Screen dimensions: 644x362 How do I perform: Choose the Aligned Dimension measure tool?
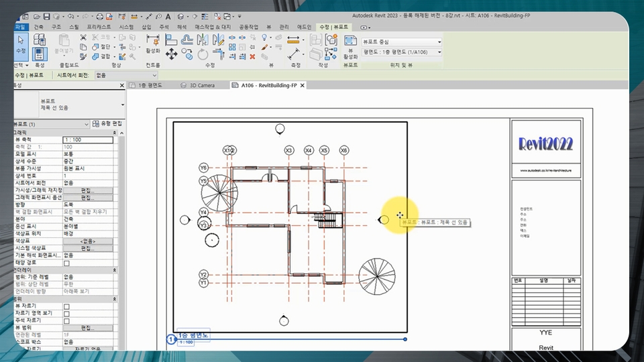point(293,54)
